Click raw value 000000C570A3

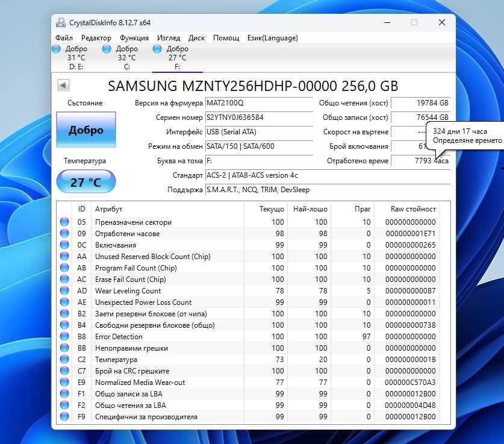tap(411, 383)
